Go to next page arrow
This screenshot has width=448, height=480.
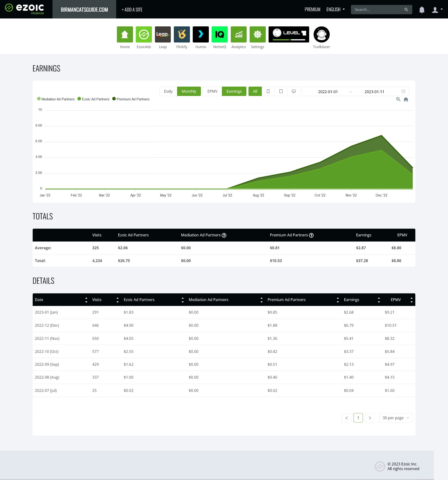(x=370, y=418)
